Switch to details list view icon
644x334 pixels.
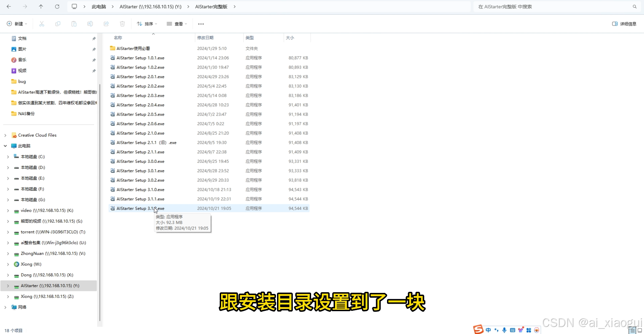(x=632, y=330)
